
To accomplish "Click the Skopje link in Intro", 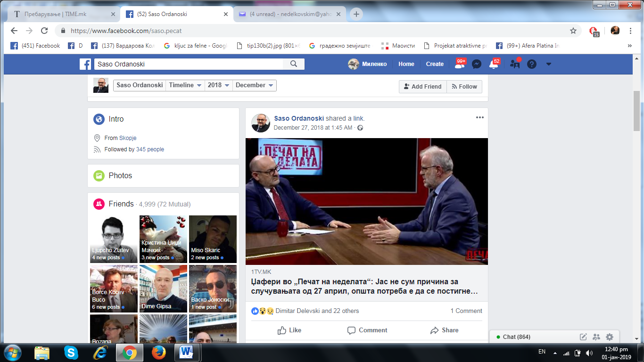I will click(128, 138).
